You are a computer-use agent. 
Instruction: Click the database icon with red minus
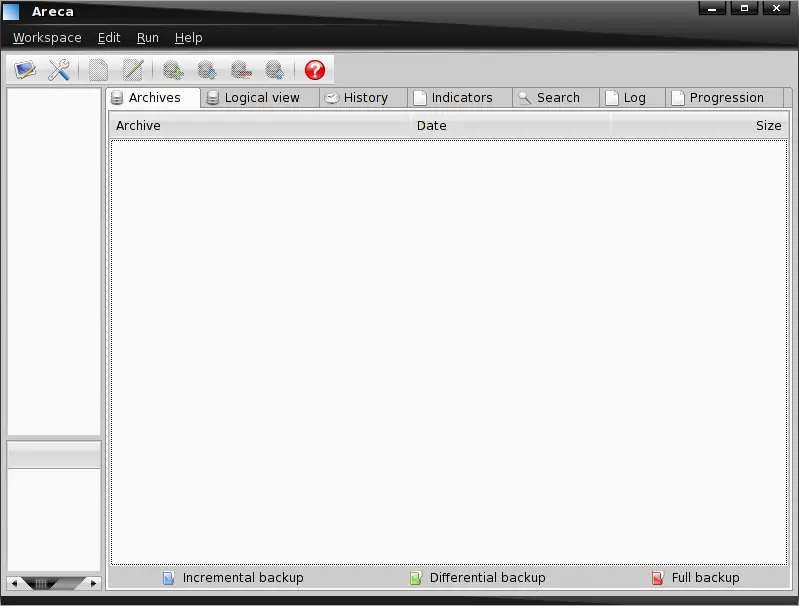(x=241, y=70)
